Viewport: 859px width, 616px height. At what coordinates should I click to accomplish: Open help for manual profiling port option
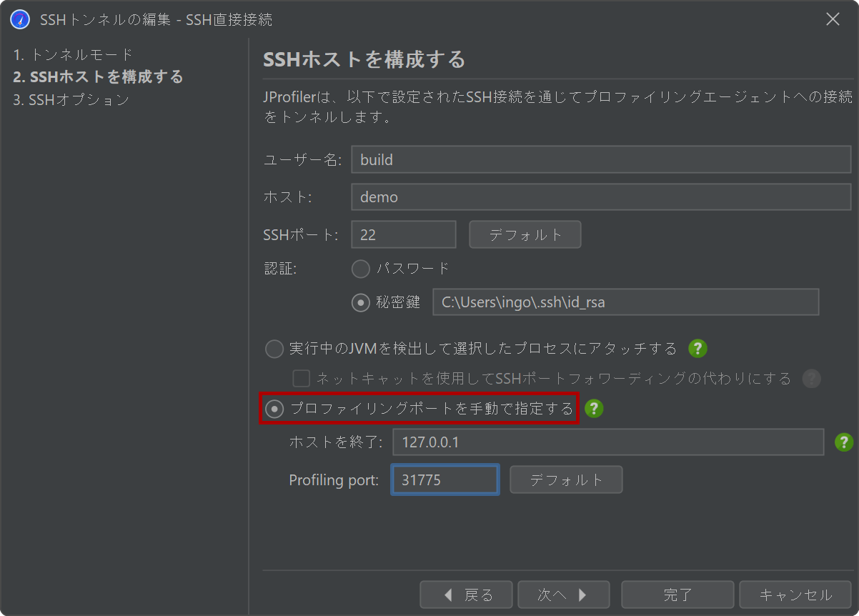pos(594,408)
